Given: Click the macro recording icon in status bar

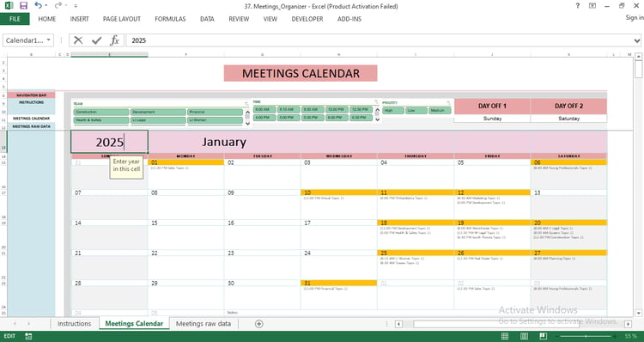Looking at the screenshot, I should [28, 336].
